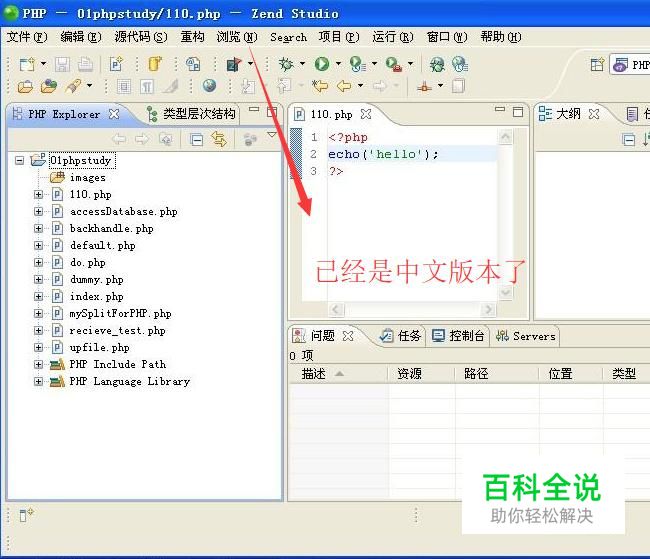This screenshot has width=650, height=559.
Task: Click the New file toolbar icon
Action: [x=27, y=64]
